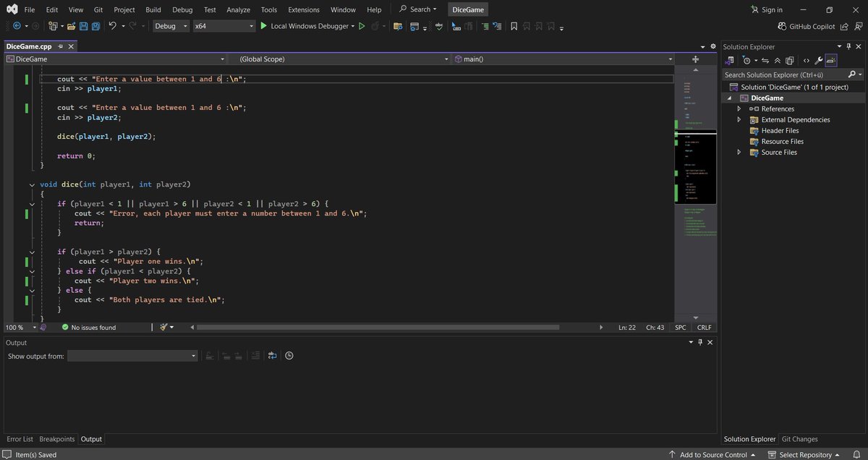Screen dimensions: 868x460
Task: Open the Debug configuration dropdown
Action: [x=171, y=26]
